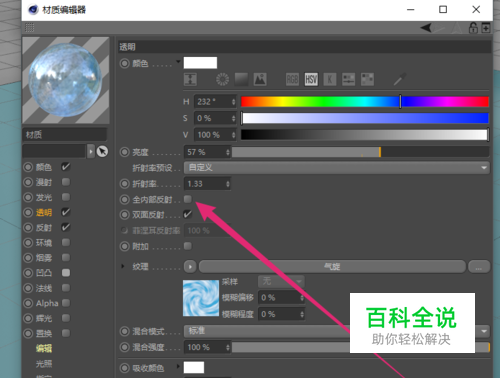500x378 pixels.
Task: Click the 气旋 texture shader button
Action: click(332, 267)
